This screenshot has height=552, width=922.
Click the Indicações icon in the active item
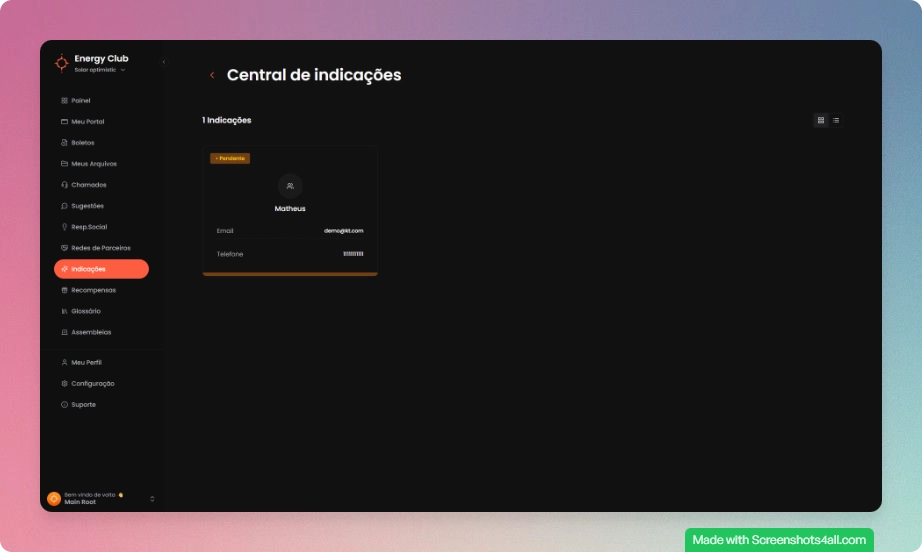point(64,269)
